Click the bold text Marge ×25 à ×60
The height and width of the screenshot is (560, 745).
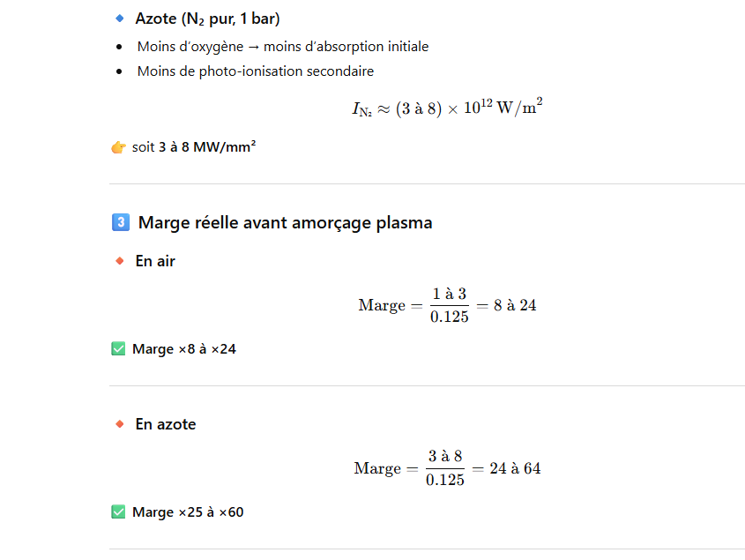tap(188, 512)
